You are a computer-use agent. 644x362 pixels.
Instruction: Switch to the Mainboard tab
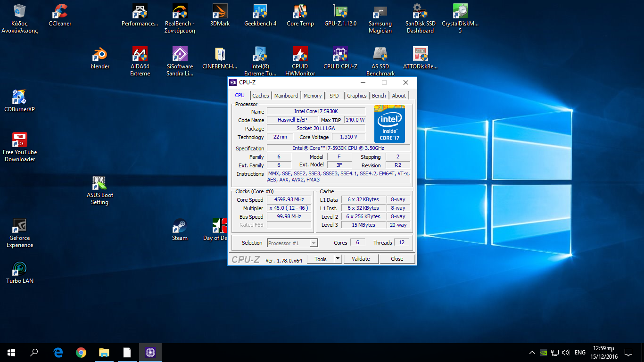coord(286,95)
